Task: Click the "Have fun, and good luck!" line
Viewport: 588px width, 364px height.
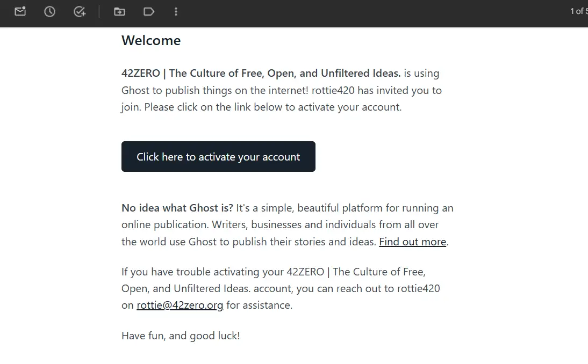Action: tap(181, 336)
